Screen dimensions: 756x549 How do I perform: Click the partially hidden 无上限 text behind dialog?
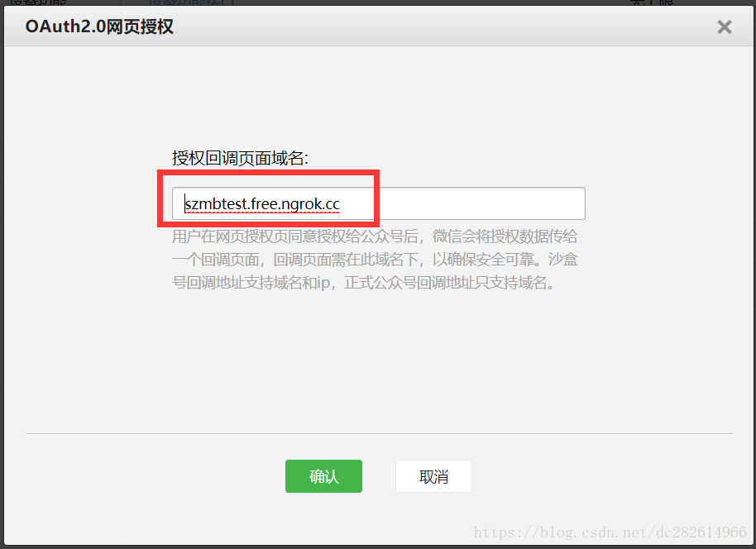pos(651,2)
